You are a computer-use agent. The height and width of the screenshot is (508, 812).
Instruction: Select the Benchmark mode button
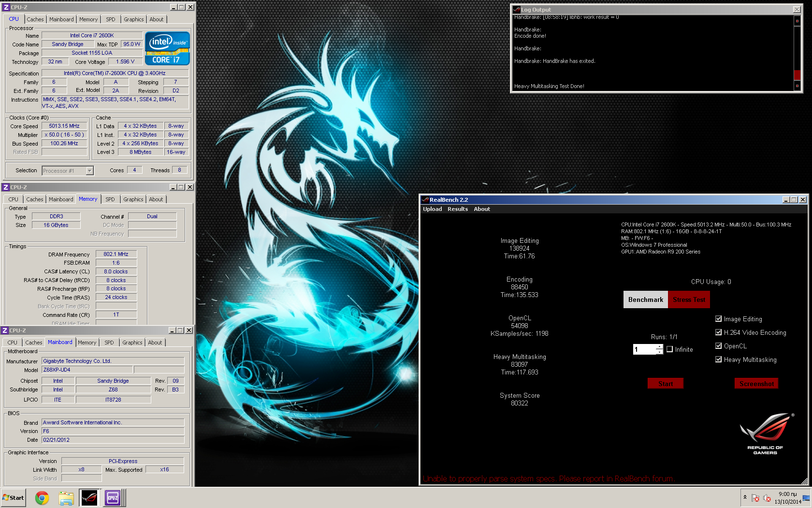[646, 299]
